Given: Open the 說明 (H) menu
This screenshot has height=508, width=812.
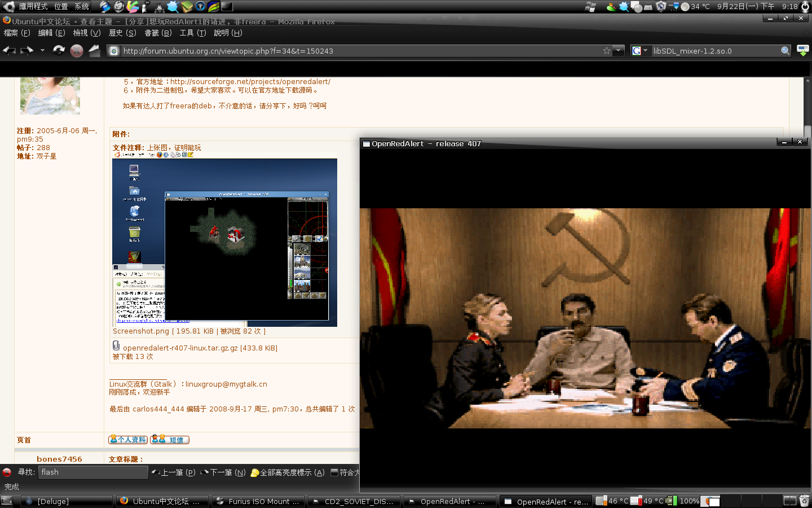Looking at the screenshot, I should point(228,33).
